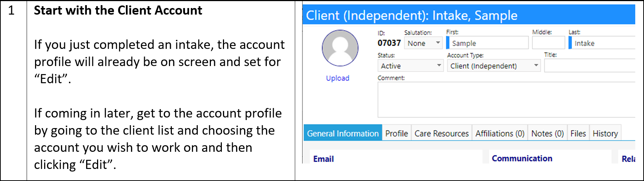
Task: Open the Notes (0) tab
Action: [548, 133]
